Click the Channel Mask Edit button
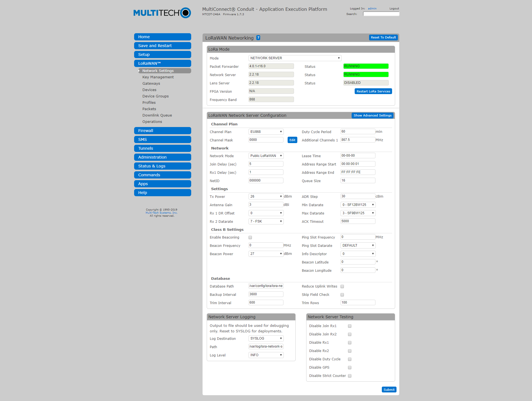This screenshot has height=401, width=532. [292, 140]
